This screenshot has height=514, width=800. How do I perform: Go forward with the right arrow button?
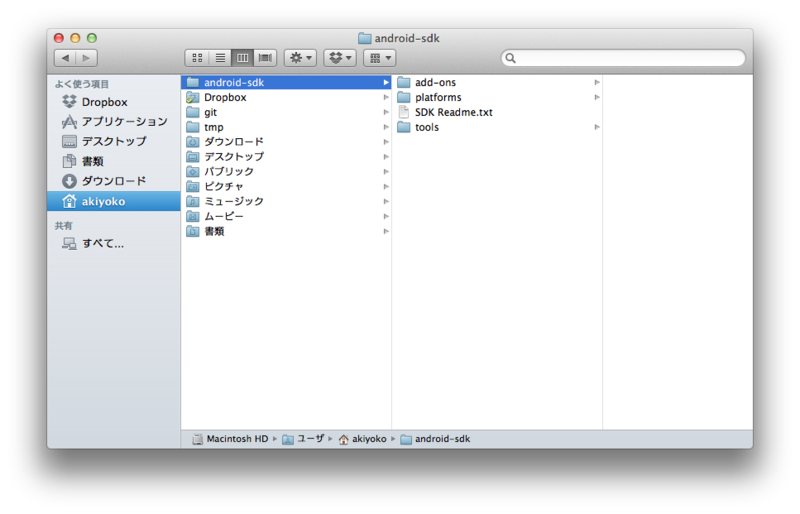tap(86, 58)
